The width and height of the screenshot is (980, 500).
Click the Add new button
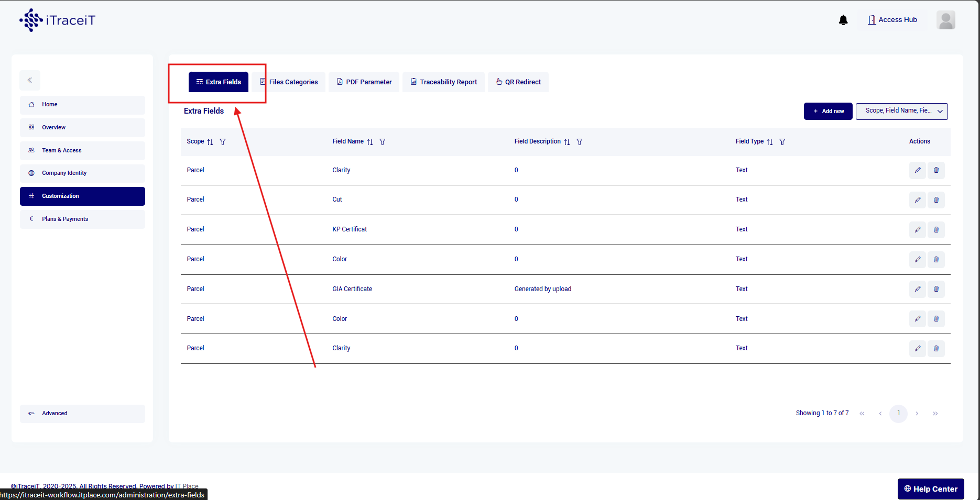tap(828, 111)
